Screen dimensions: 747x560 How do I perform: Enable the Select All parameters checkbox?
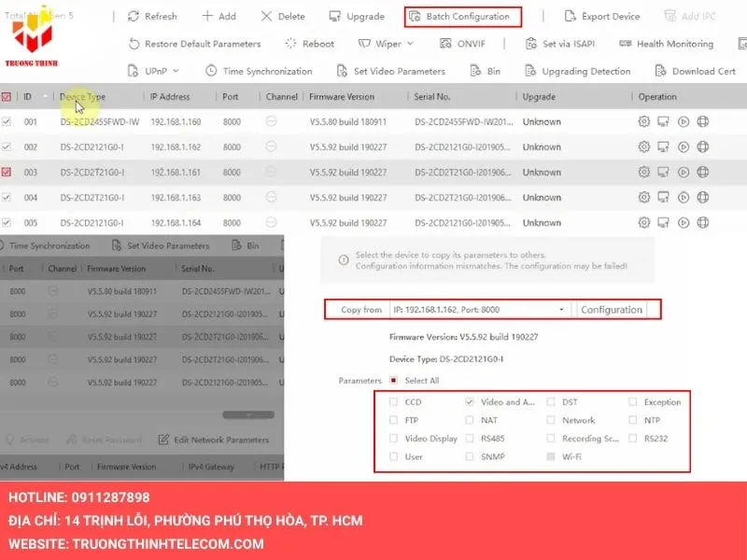point(394,381)
